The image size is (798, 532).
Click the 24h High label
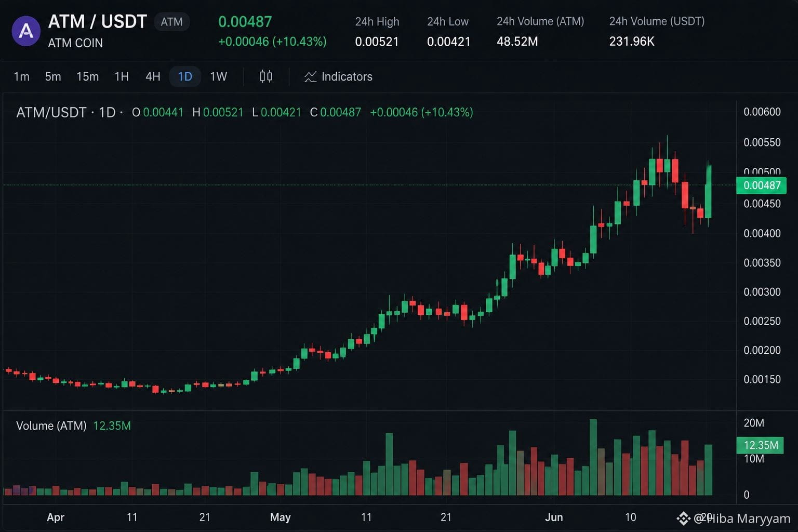click(377, 22)
